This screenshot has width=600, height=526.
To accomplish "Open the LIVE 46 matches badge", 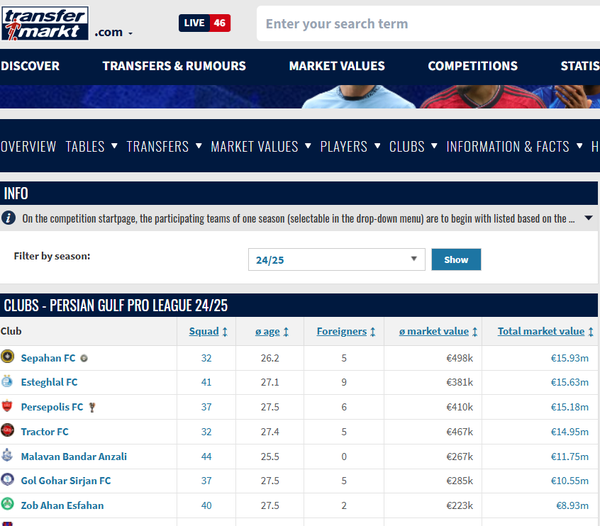I will tap(204, 23).
